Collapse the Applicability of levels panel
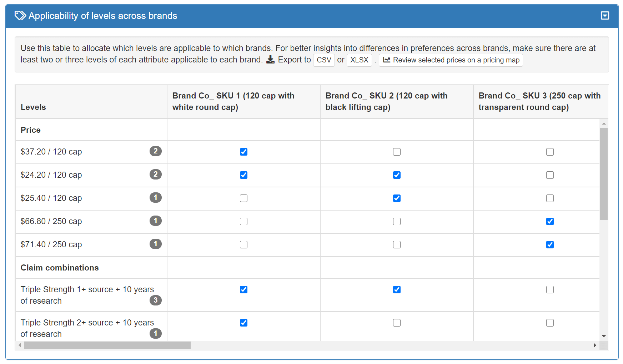This screenshot has height=364, width=623. pos(605,15)
